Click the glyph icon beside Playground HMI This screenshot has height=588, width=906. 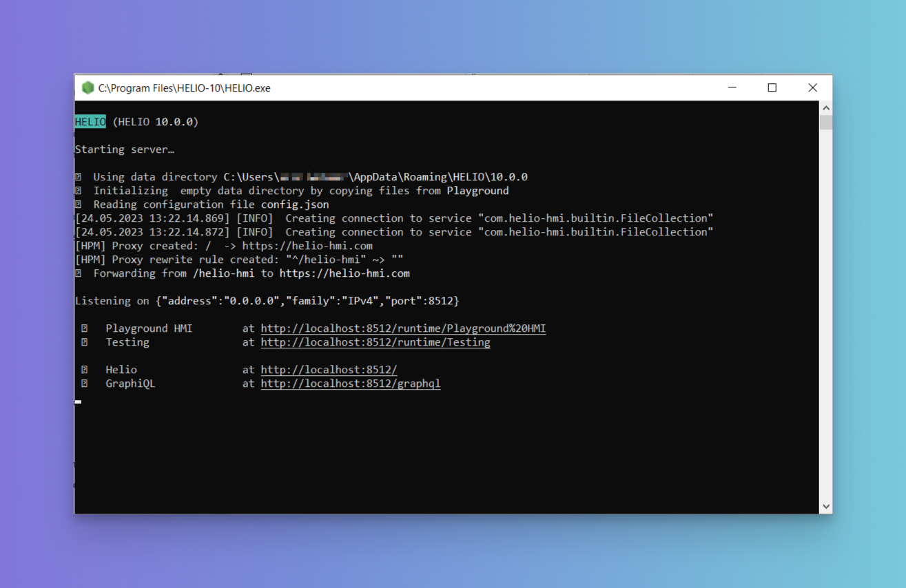[85, 328]
